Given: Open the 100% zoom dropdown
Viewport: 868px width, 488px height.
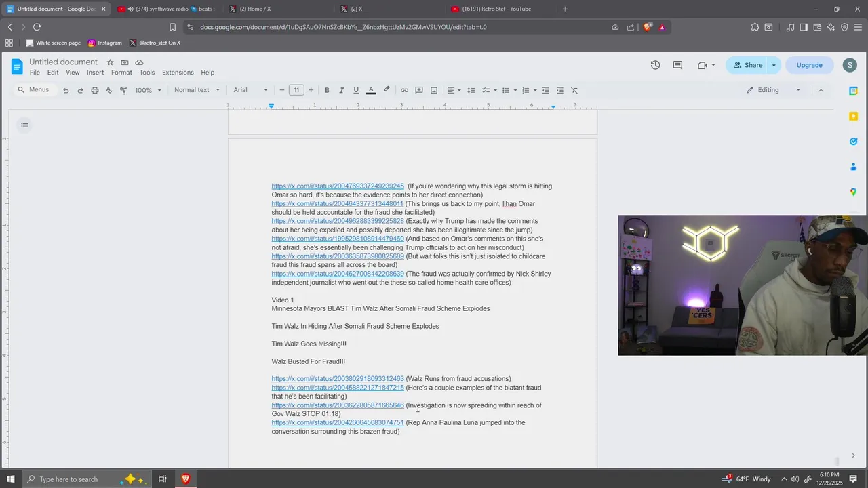Looking at the screenshot, I should click(x=148, y=90).
